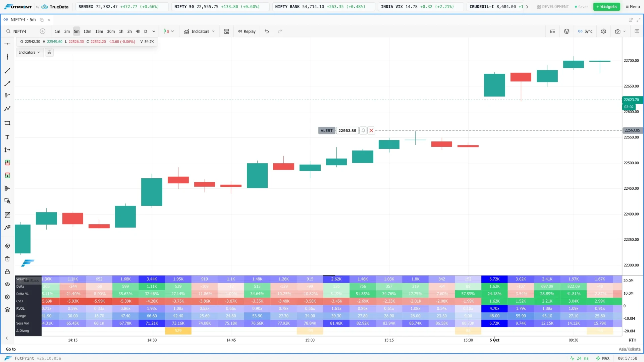The height and width of the screenshot is (362, 644).
Task: Click the green Widgets button
Action: pyautogui.click(x=607, y=7)
